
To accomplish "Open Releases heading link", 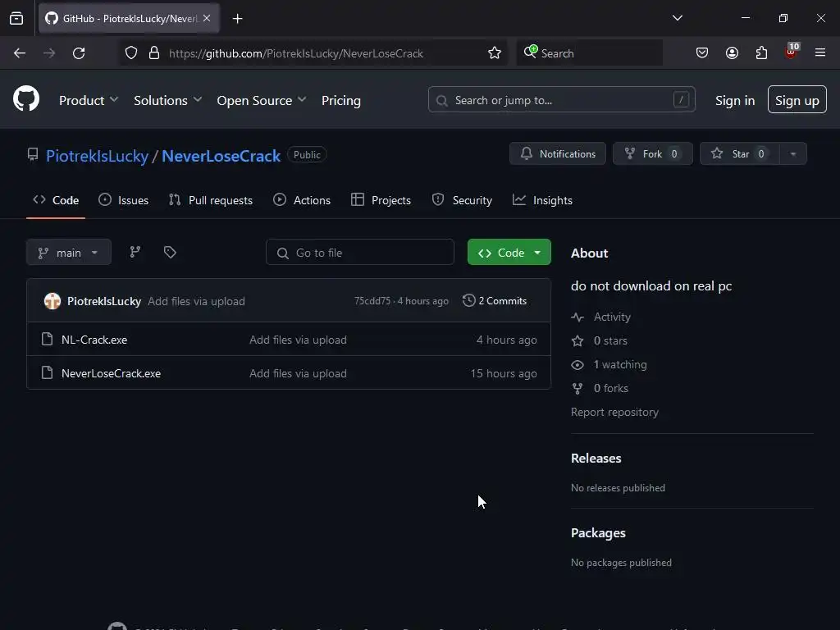I will click(596, 458).
